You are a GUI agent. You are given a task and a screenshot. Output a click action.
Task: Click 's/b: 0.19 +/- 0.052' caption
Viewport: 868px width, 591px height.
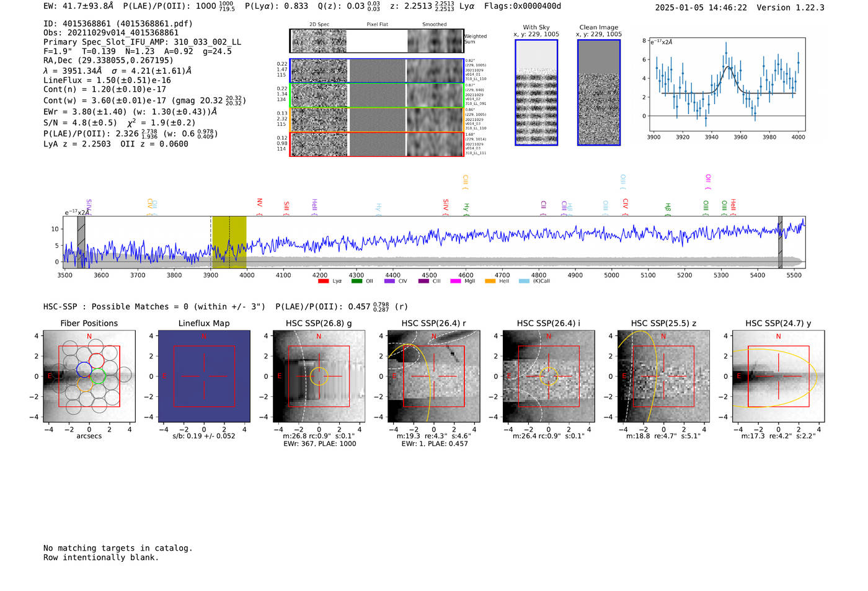click(204, 436)
